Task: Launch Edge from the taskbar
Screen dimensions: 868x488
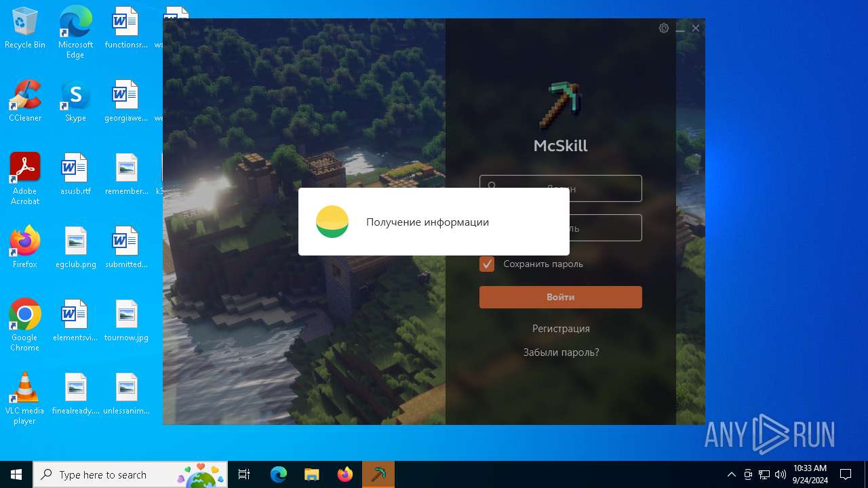Action: [279, 474]
